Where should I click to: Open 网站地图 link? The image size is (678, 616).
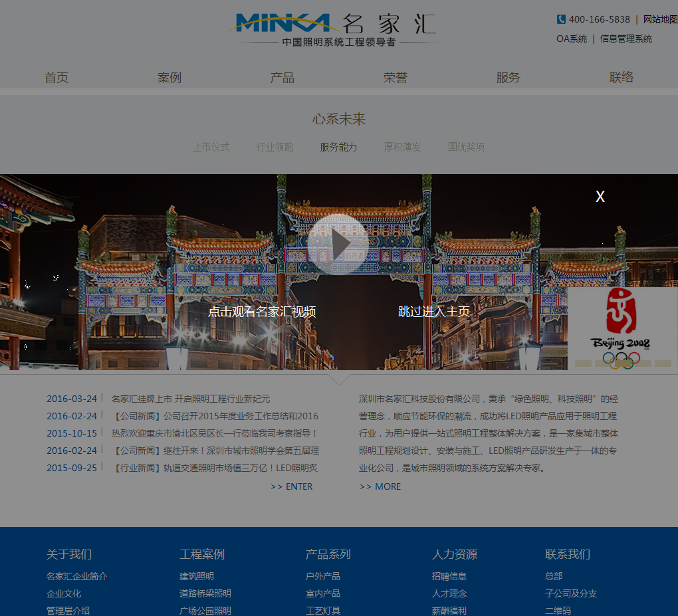pyautogui.click(x=660, y=19)
